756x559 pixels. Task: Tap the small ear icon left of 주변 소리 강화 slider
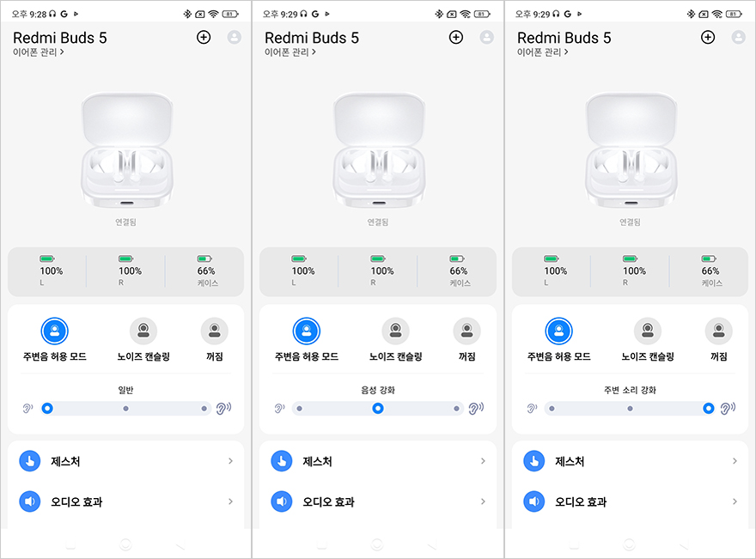point(532,409)
